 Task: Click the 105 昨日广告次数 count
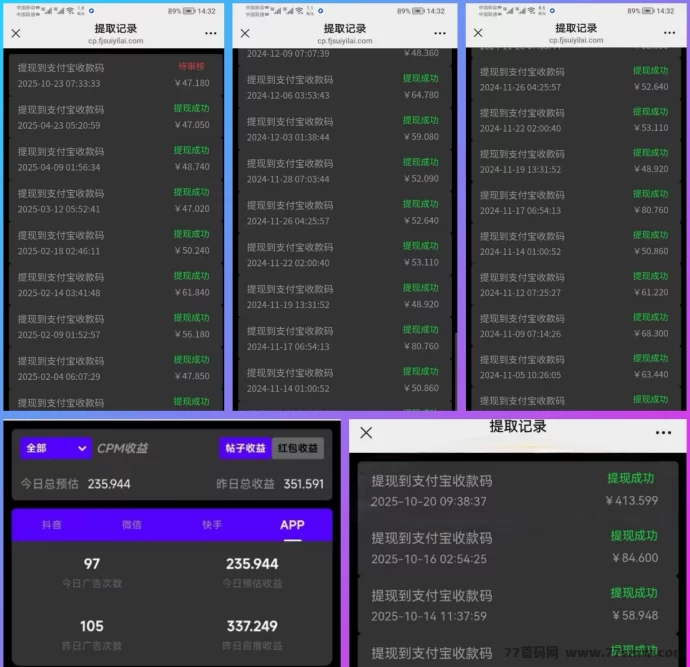coord(92,626)
